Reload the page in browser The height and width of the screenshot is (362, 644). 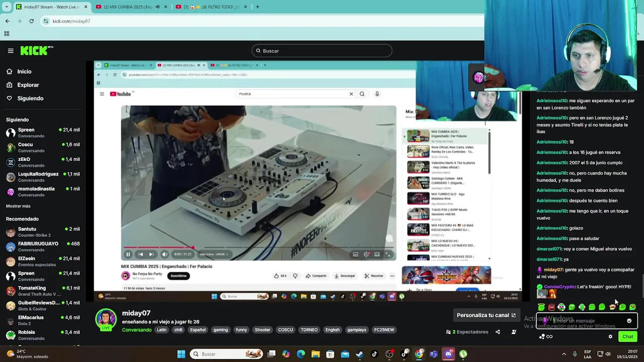(31, 21)
